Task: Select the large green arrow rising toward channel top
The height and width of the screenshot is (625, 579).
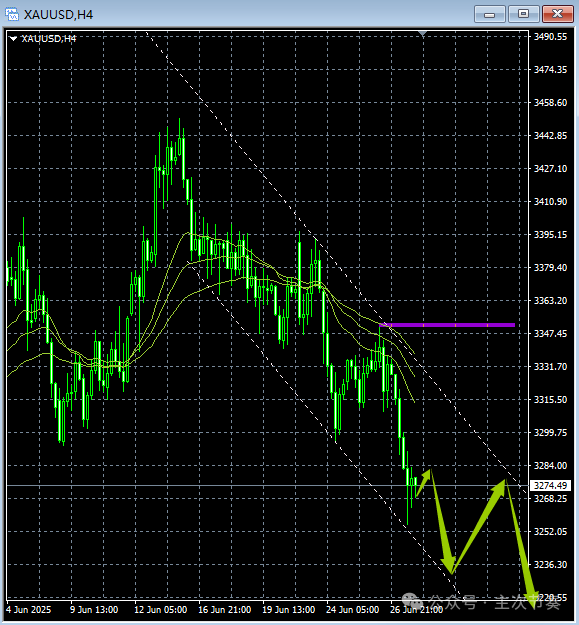Action: [x=480, y=525]
